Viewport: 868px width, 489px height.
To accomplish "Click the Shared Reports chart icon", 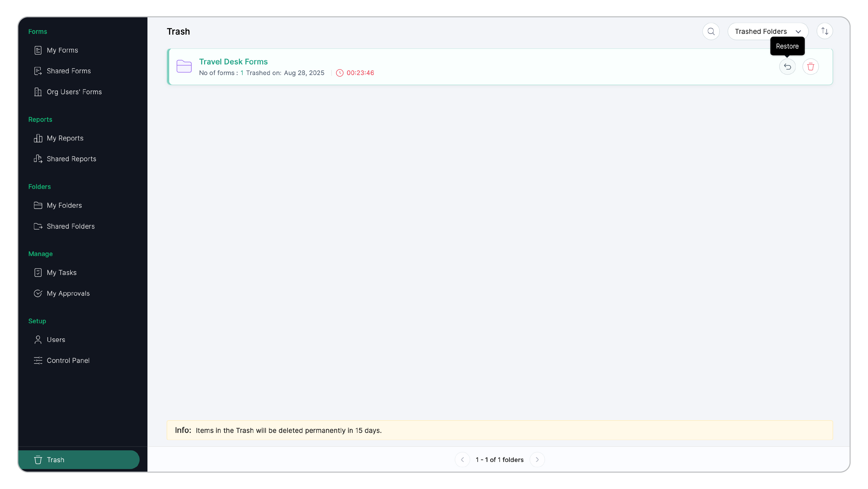I will (38, 159).
